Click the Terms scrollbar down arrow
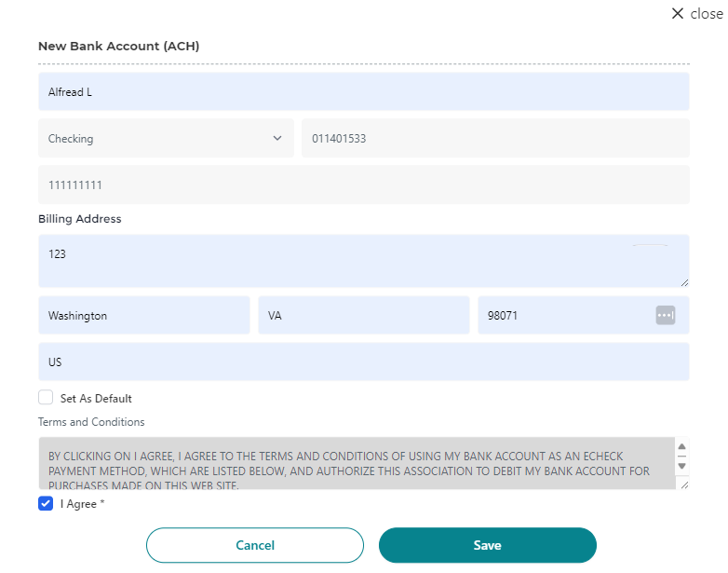Screen dimensions: 728x573 (681, 465)
